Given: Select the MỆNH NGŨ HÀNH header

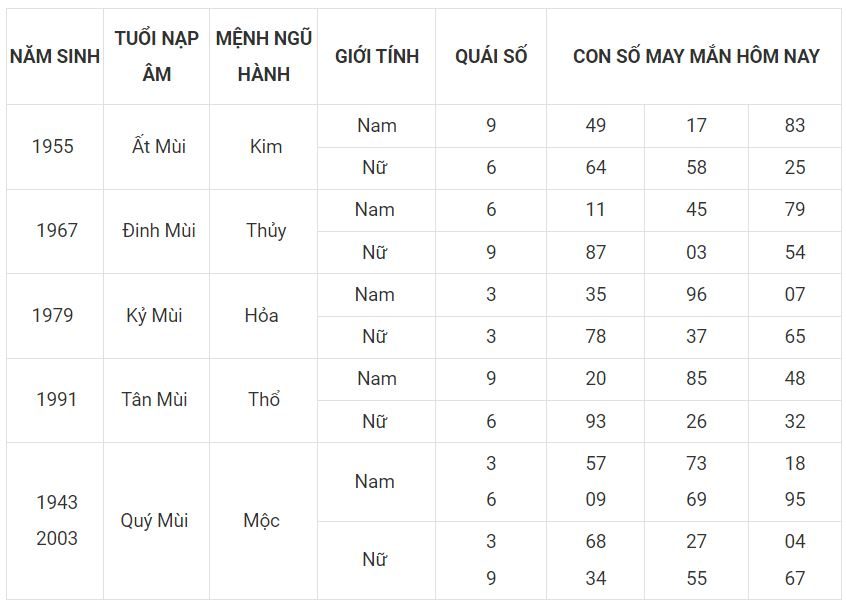Looking at the screenshot, I should click(x=264, y=56).
